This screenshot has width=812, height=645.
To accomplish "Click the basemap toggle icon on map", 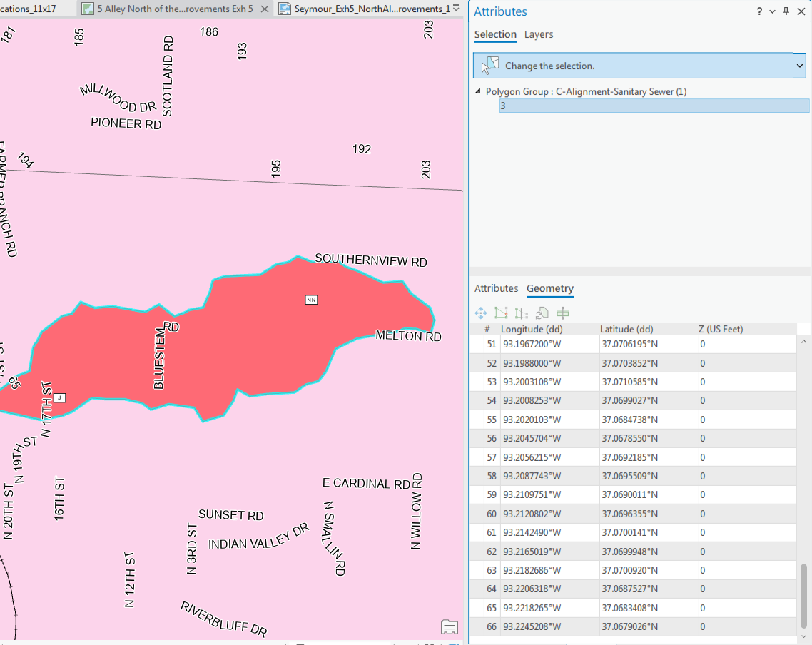I will pyautogui.click(x=449, y=626).
